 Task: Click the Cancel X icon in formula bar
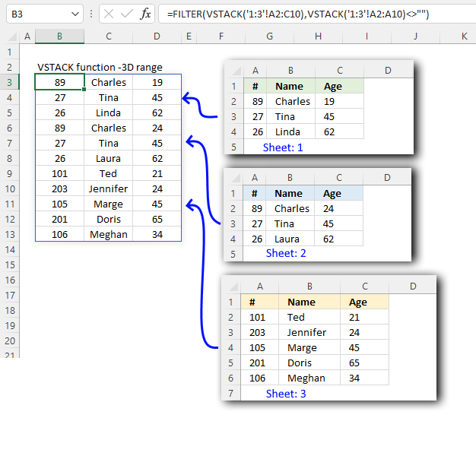point(109,14)
